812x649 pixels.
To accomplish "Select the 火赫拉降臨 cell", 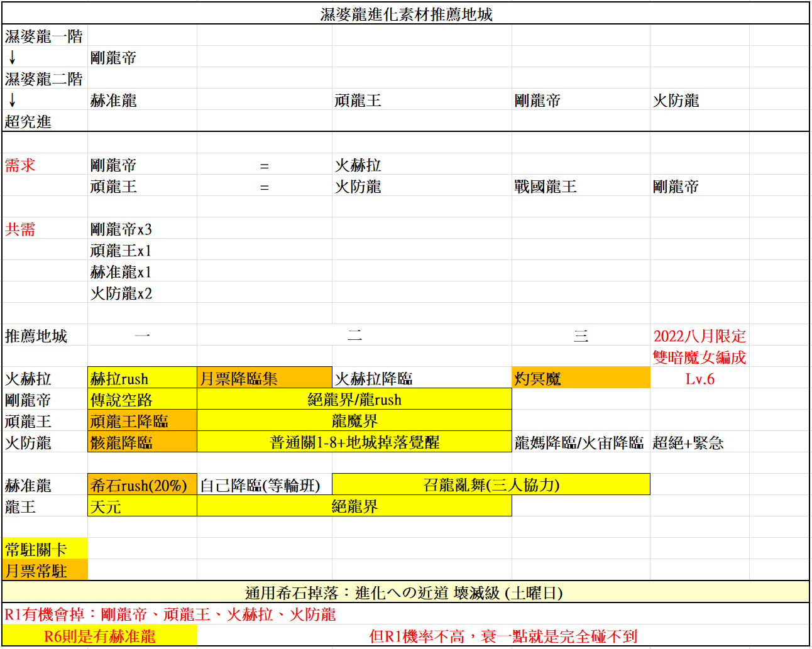I will click(x=422, y=378).
